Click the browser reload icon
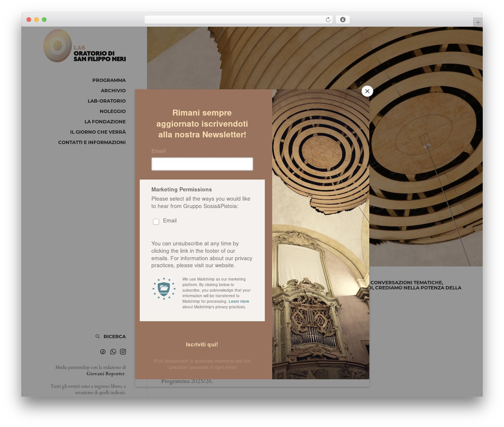 pos(328,20)
